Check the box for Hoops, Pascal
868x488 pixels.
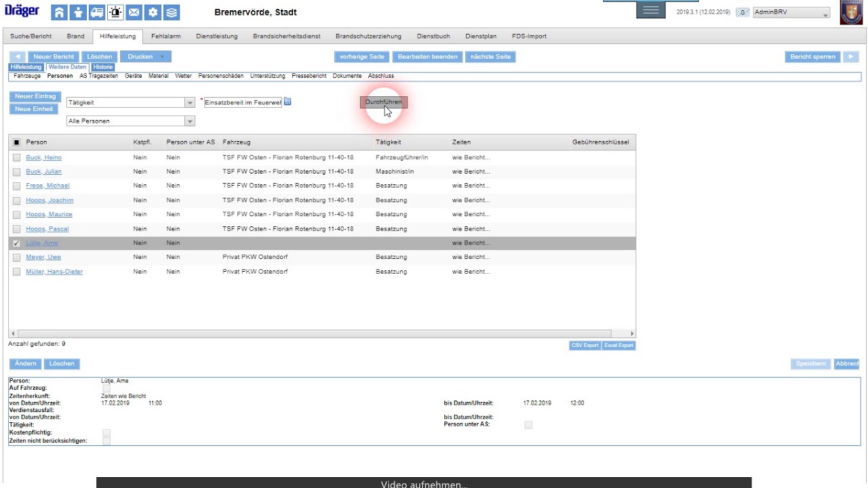point(17,229)
